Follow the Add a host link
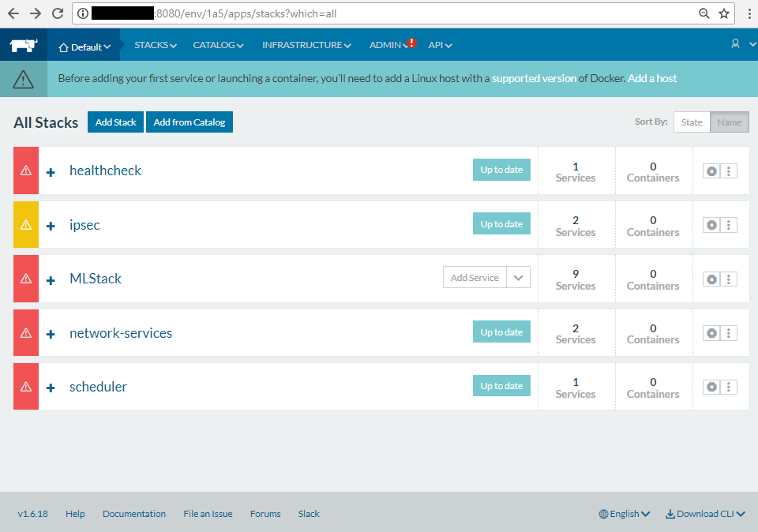The image size is (758, 532). 652,78
